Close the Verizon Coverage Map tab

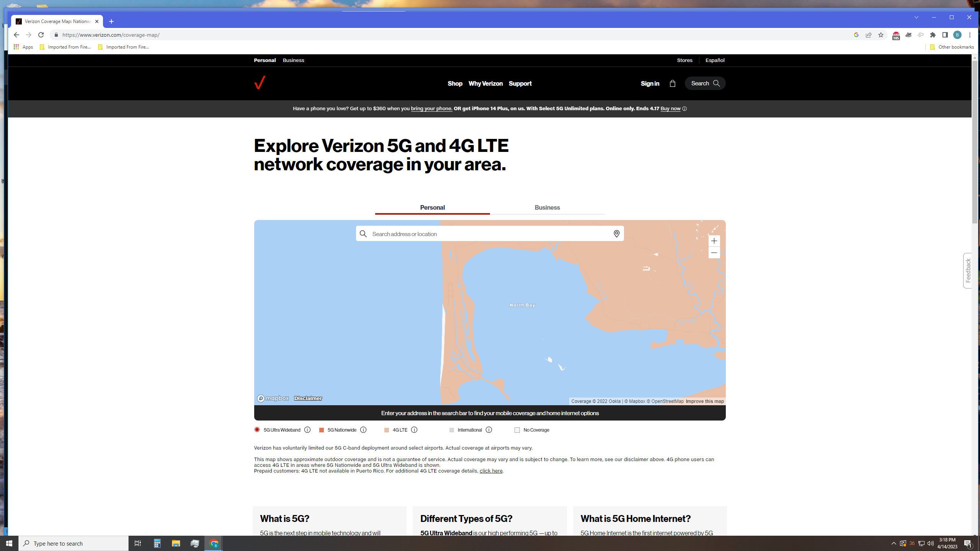(97, 21)
